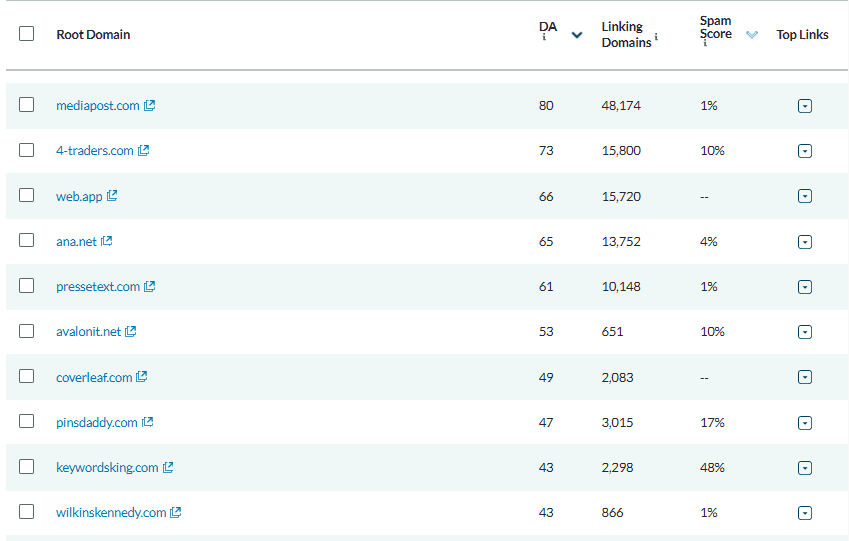
Task: Check the checkbox for web.app row
Action: pos(27,196)
